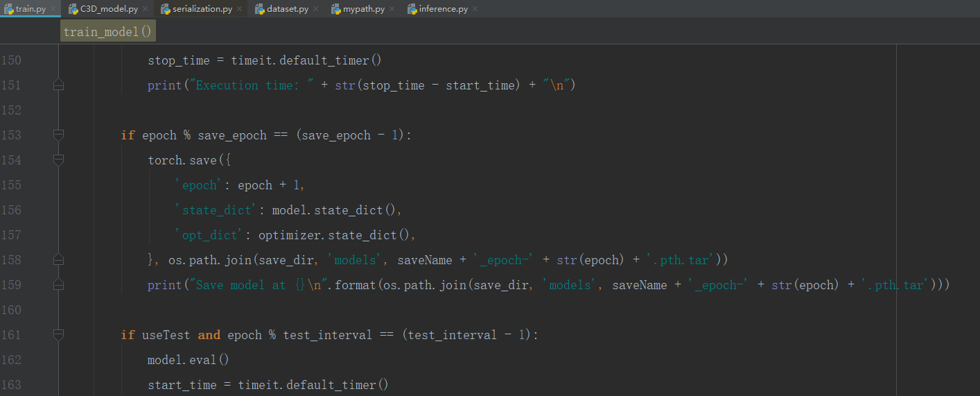Close the inference.py tab
This screenshot has width=980, height=396.
click(x=475, y=10)
